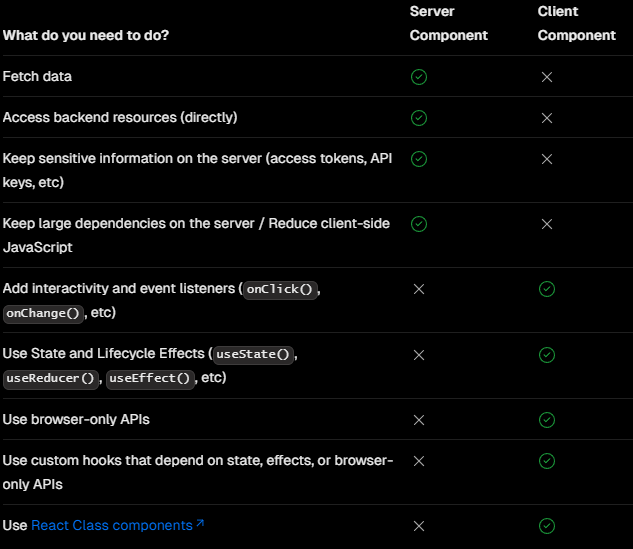The width and height of the screenshot is (633, 549).
Task: Click the green check for Fetch data
Action: click(x=419, y=77)
